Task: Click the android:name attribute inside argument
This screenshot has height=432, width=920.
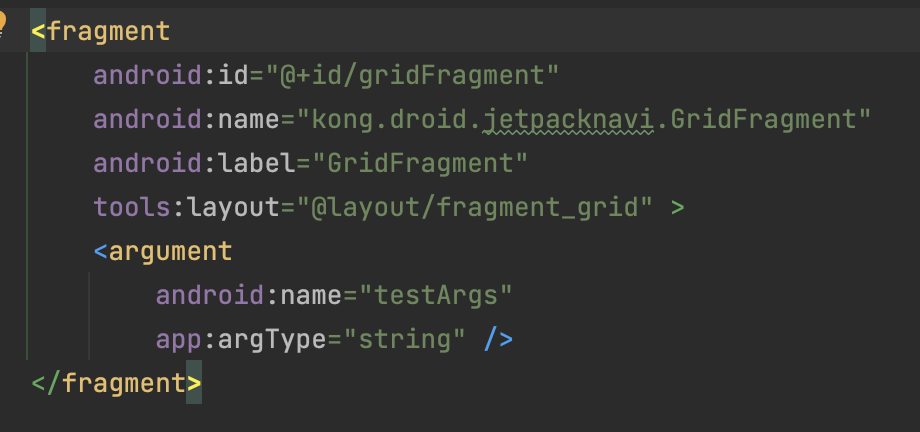Action: click(x=249, y=295)
